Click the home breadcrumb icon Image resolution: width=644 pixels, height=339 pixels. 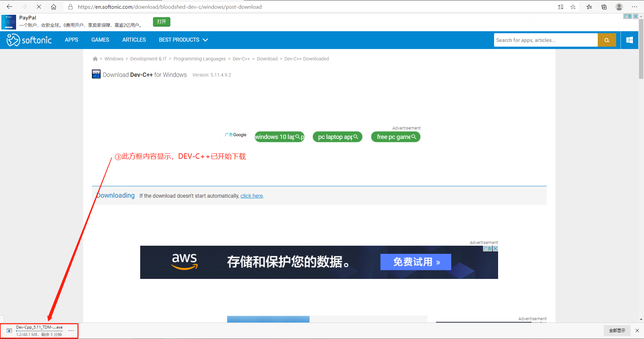(x=95, y=59)
